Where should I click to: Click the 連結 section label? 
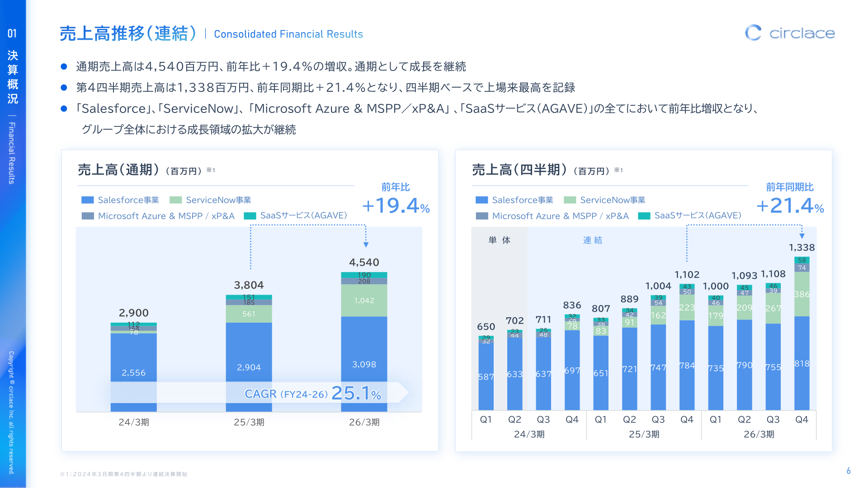point(592,240)
